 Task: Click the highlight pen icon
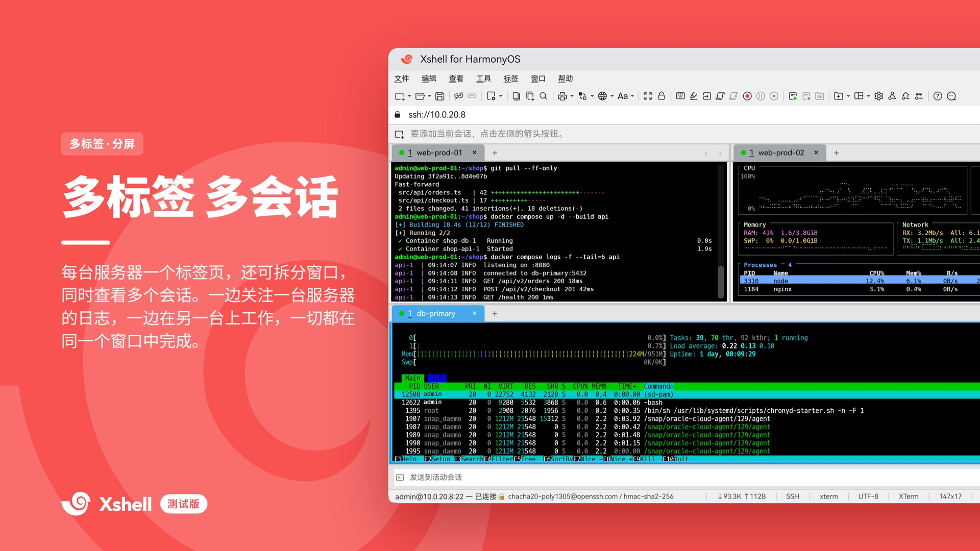pyautogui.click(x=694, y=96)
